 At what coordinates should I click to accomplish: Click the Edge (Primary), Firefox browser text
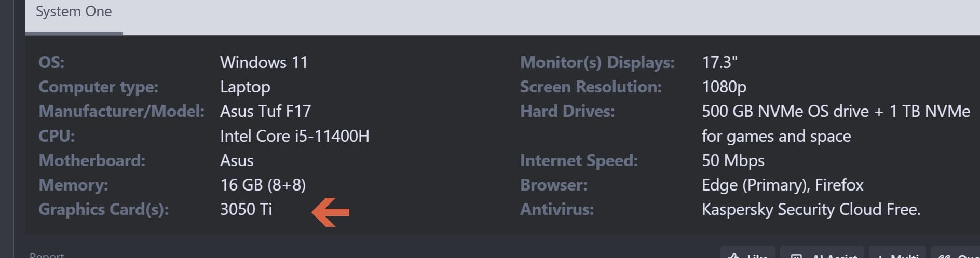(x=782, y=185)
